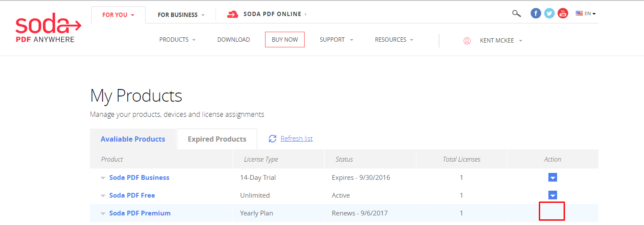Click the user account avatar icon

pos(467,41)
